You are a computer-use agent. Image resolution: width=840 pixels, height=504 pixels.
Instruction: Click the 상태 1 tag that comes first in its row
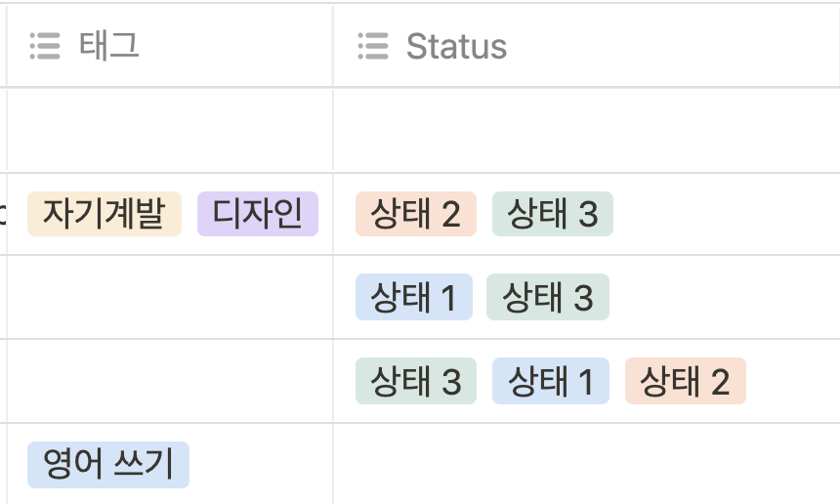click(x=414, y=297)
